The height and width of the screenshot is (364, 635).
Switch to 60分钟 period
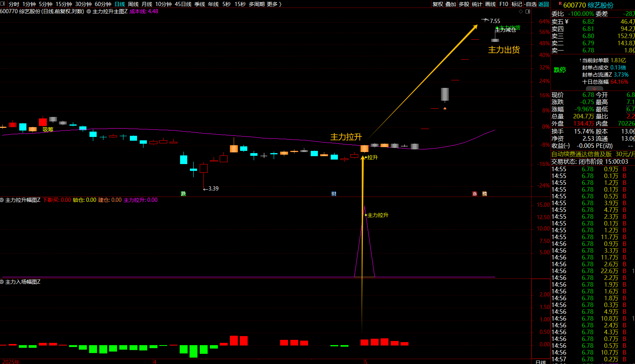(103, 4)
